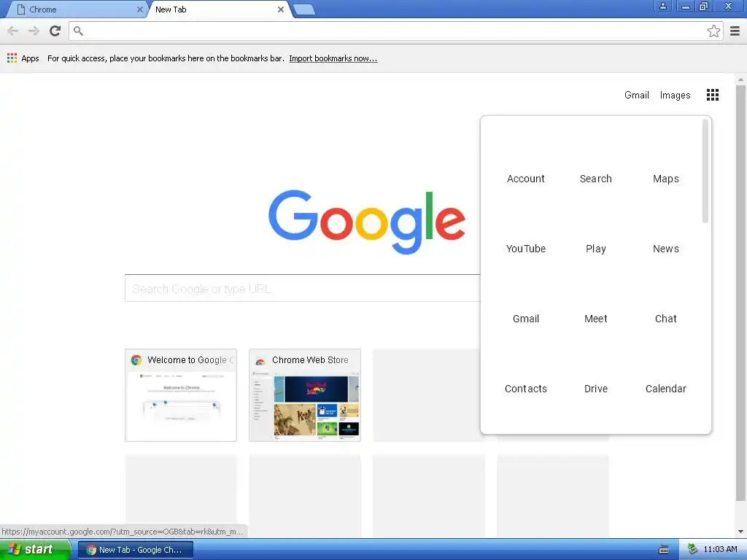Close the New Tab tab
The width and height of the screenshot is (747, 560).
pos(281,9)
